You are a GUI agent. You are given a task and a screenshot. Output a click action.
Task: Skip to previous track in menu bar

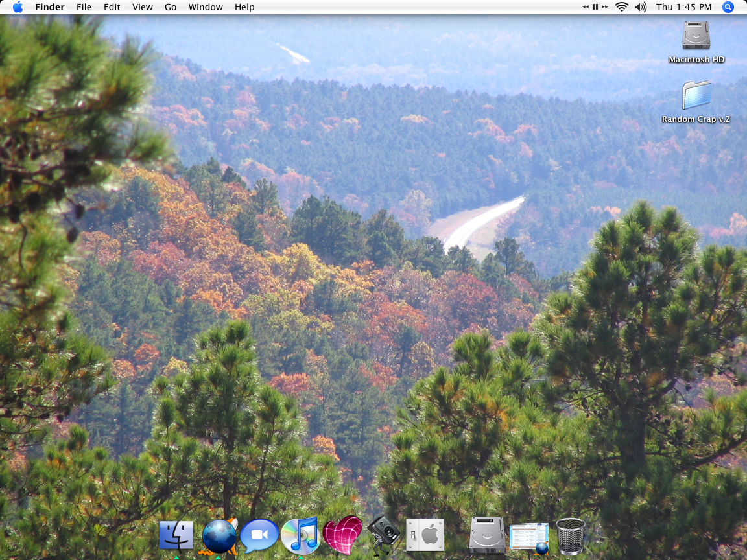[586, 7]
